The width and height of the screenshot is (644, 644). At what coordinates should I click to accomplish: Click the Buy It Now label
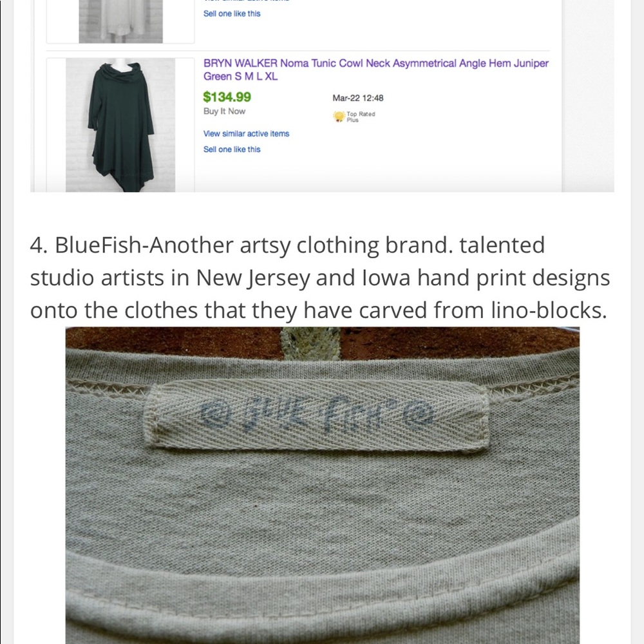pyautogui.click(x=224, y=111)
